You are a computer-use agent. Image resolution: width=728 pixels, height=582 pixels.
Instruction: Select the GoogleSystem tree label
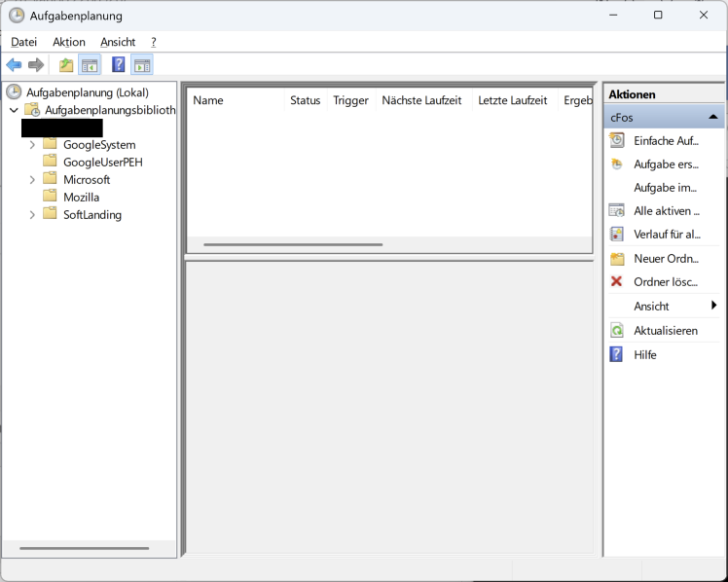[99, 145]
